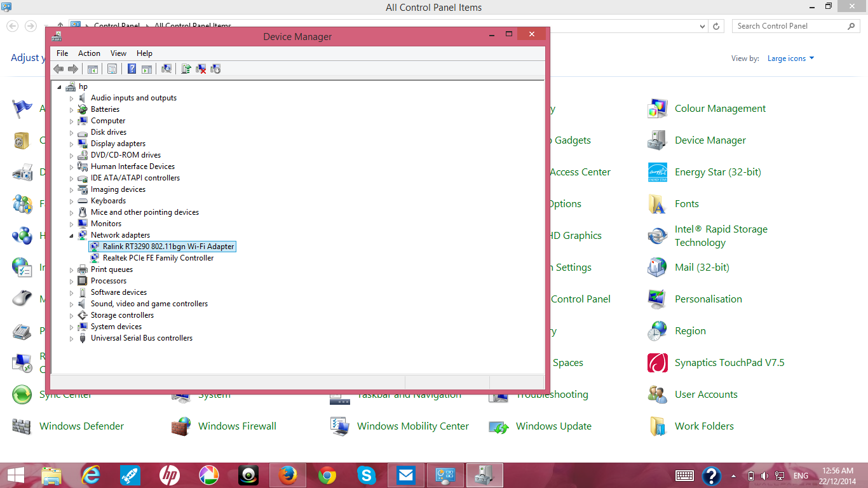The width and height of the screenshot is (868, 488).
Task: Open the Control Panel address bar dropdown
Action: (702, 26)
